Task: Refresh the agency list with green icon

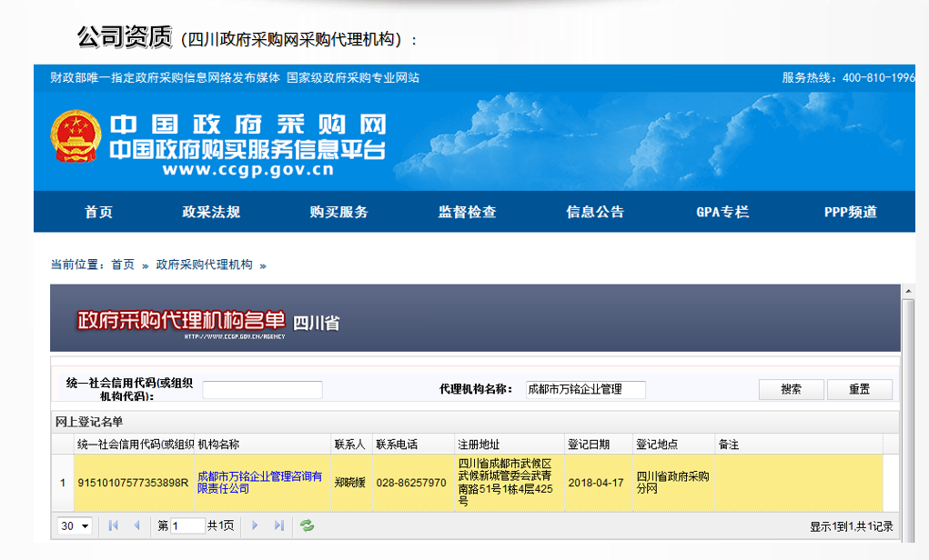Action: pos(308,525)
